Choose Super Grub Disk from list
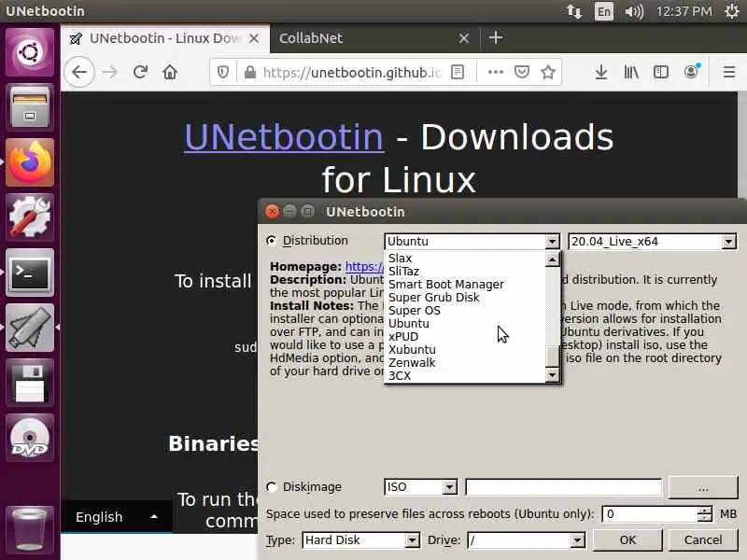 (434, 297)
